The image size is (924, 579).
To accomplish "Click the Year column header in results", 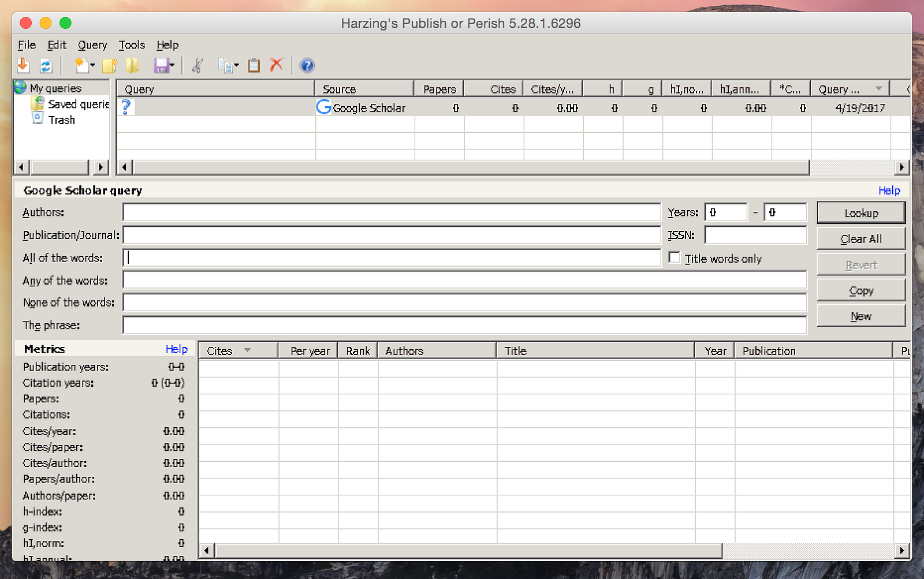I will 715,350.
